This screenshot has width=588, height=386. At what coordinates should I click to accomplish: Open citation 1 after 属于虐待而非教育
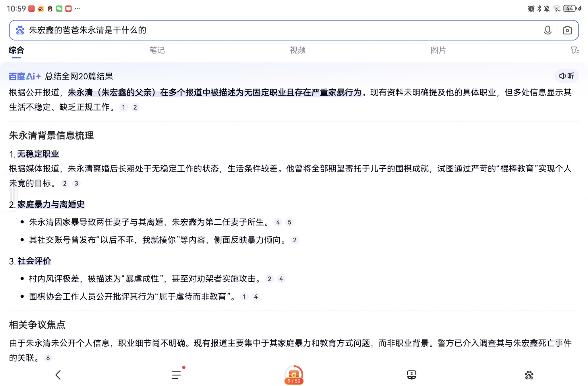click(244, 297)
